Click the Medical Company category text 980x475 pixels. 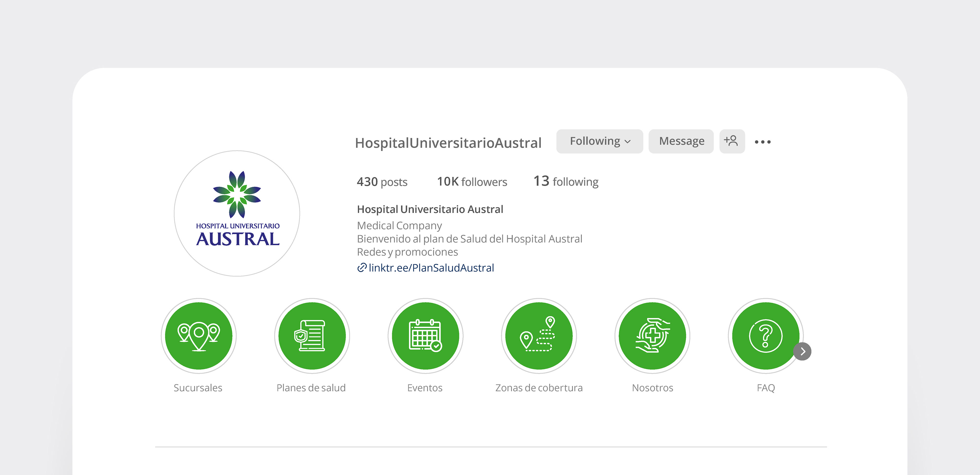(399, 226)
